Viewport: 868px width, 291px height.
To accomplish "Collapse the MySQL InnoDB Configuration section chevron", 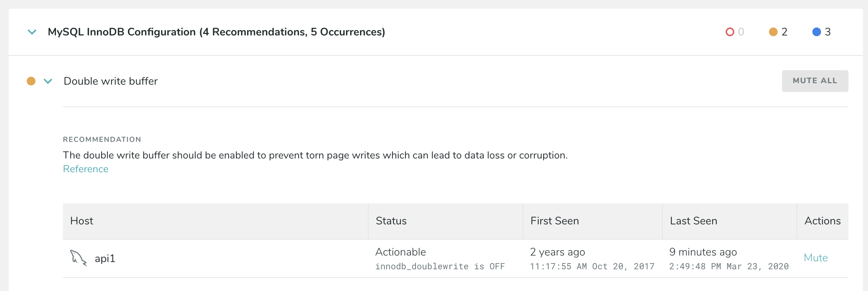I will pos(32,32).
